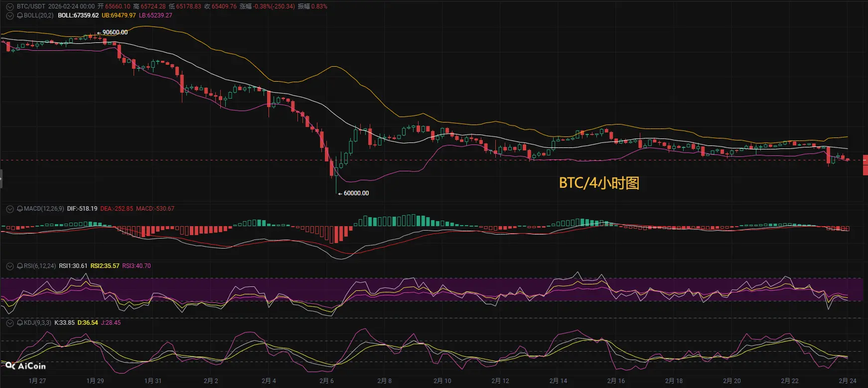Collapse the BOLL indicator with its chevron
Viewport: 868px width, 388px height.
[10, 15]
